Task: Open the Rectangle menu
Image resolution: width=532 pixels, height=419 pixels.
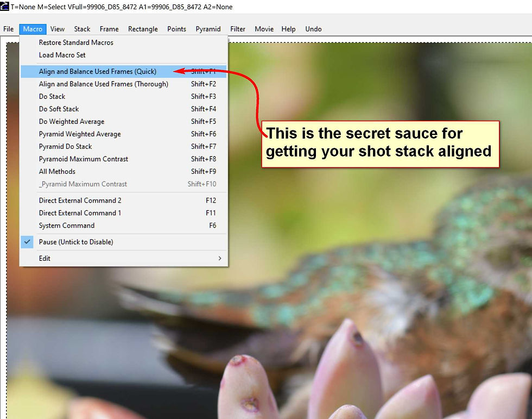Action: coord(143,29)
